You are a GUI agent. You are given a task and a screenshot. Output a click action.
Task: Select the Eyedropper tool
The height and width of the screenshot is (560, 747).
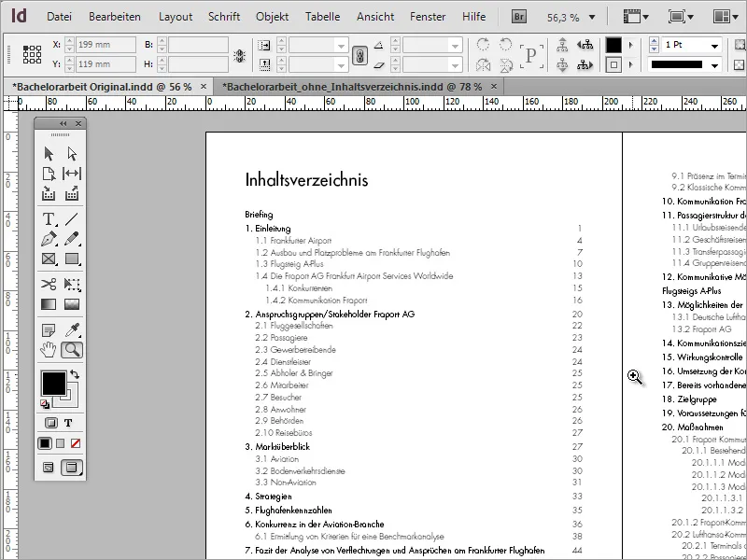(x=72, y=329)
